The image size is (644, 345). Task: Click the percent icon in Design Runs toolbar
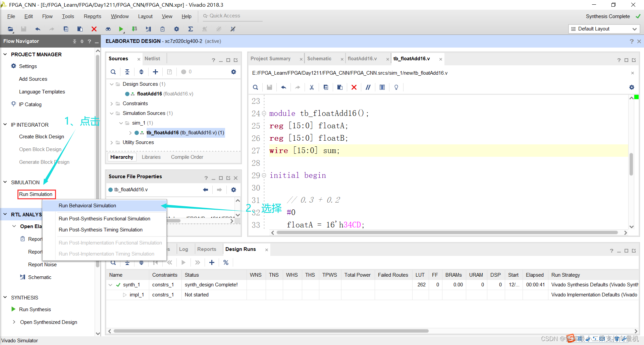[x=226, y=263]
